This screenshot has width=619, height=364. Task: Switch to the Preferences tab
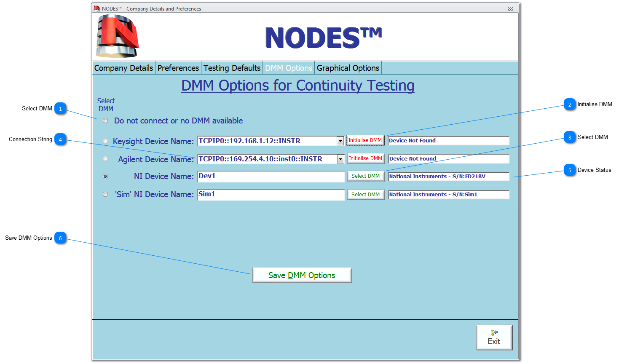click(x=178, y=67)
